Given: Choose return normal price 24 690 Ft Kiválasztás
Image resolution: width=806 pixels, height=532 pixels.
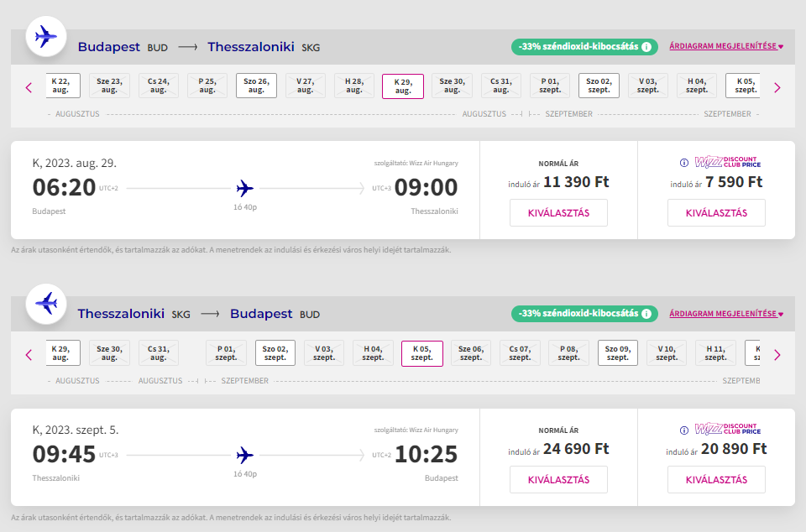Looking at the screenshot, I should (x=558, y=480).
